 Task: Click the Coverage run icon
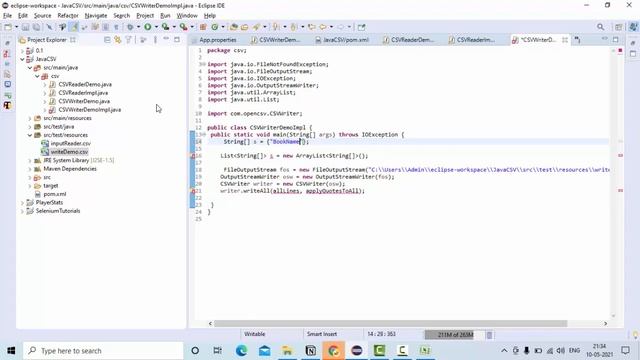click(165, 27)
